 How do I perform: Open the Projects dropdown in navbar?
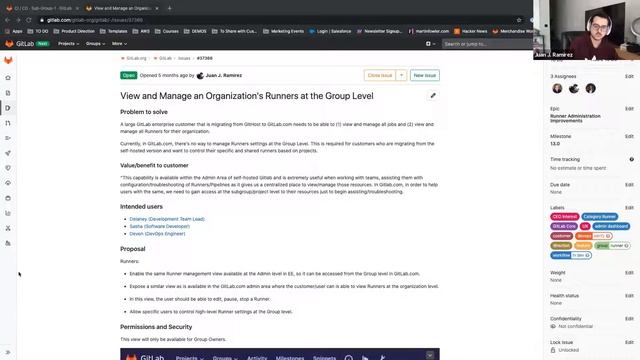tap(68, 44)
